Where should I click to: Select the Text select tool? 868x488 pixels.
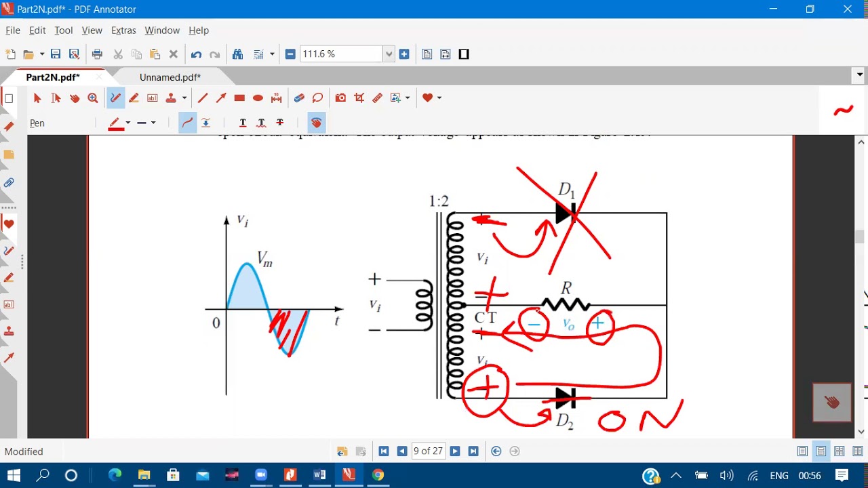click(x=56, y=98)
